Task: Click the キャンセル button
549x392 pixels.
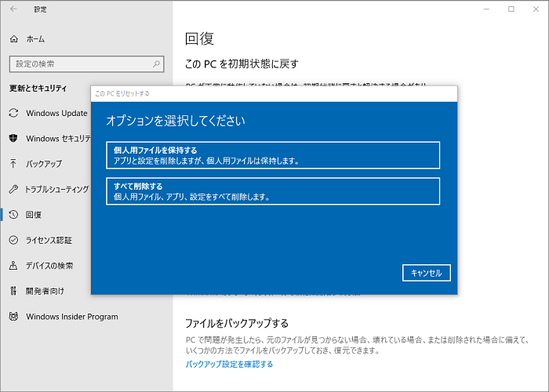Action: (426, 273)
